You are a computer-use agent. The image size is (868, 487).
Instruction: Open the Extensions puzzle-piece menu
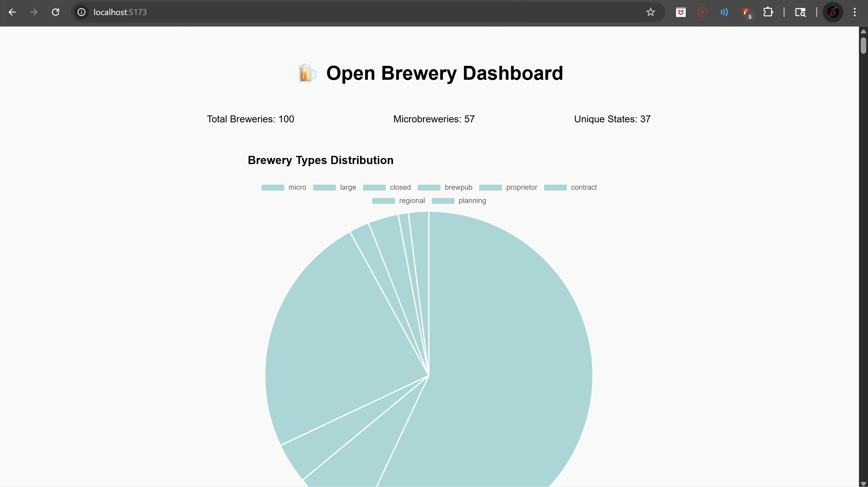tap(768, 12)
